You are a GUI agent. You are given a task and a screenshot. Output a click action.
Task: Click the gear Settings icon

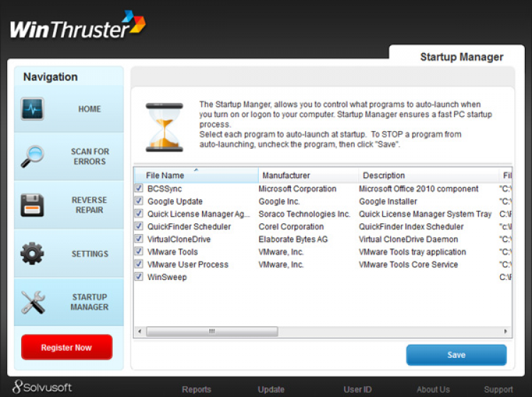[x=32, y=253]
